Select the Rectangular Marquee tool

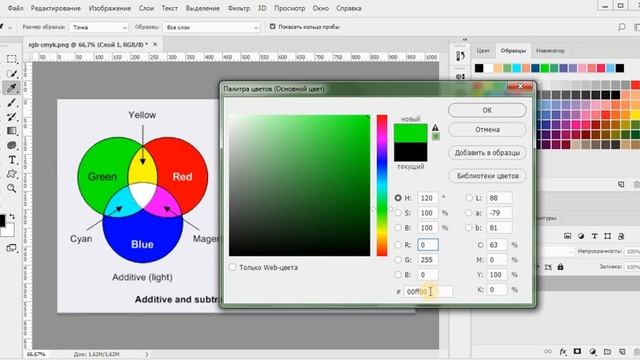pyautogui.click(x=11, y=59)
